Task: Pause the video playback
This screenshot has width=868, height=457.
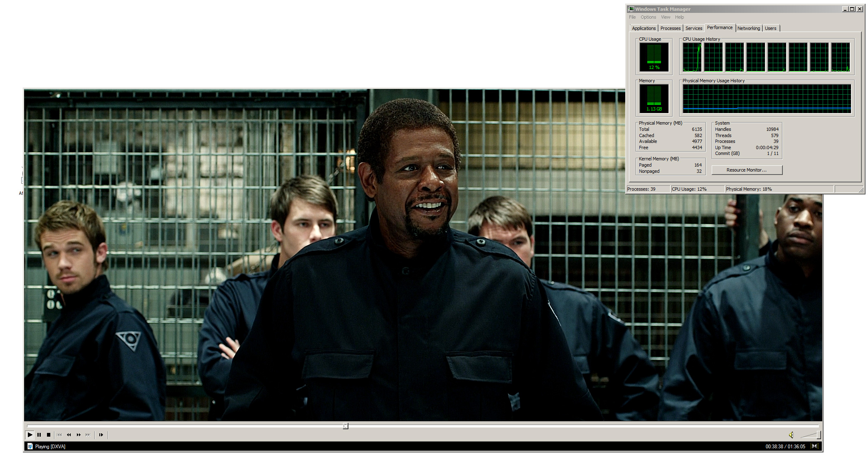Action: coord(39,435)
